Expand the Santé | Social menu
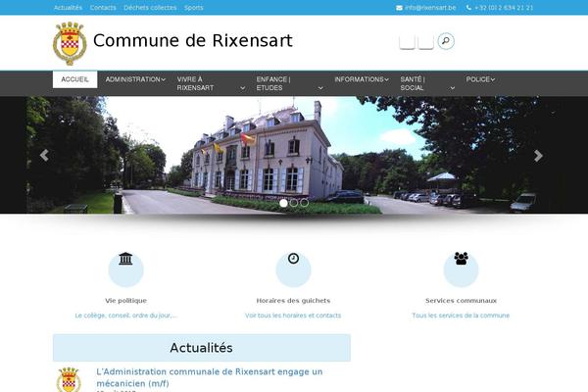The height and width of the screenshot is (392, 588). 427,83
